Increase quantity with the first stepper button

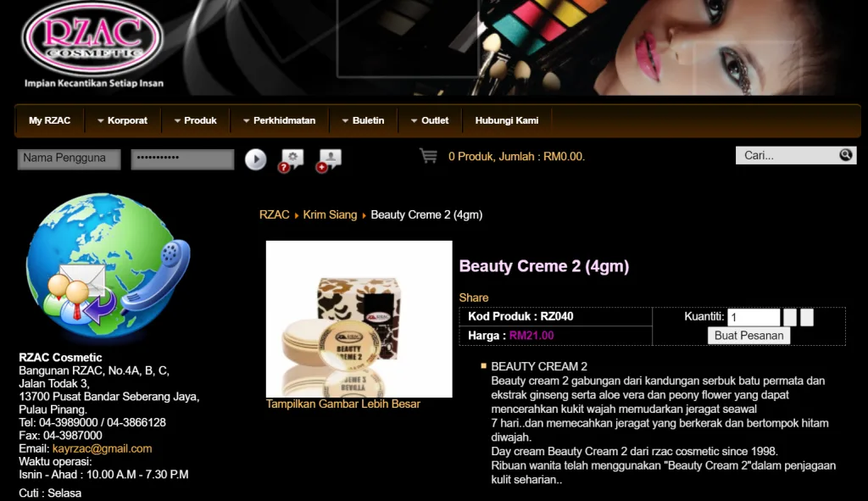[790, 317]
